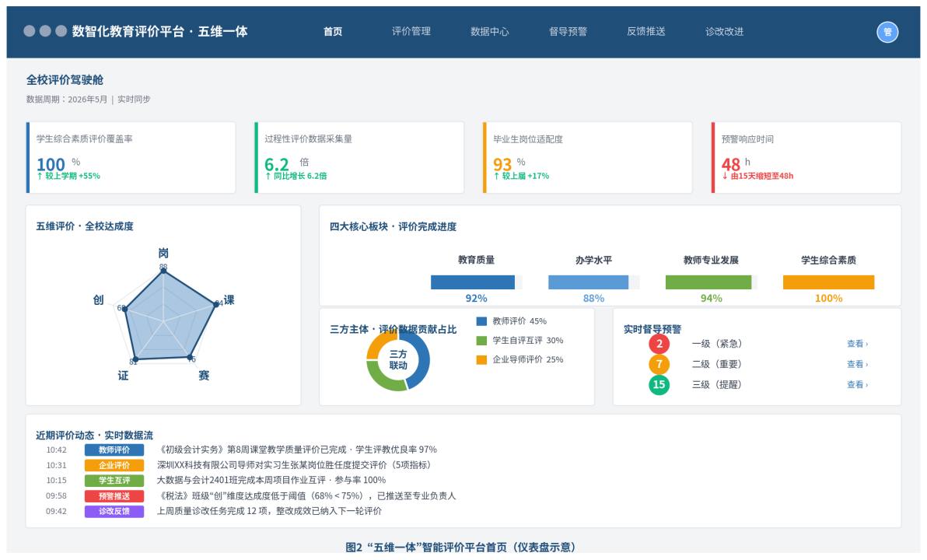Click the 办学水平 88% progress bar

pos(593,282)
